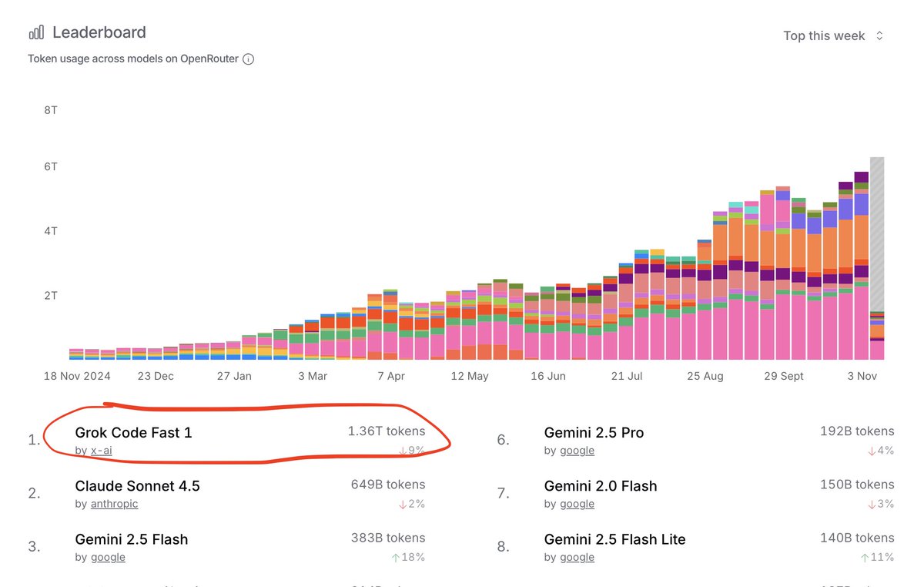
Task: Open the Gemini 2.5 Flash model
Action: click(x=132, y=539)
